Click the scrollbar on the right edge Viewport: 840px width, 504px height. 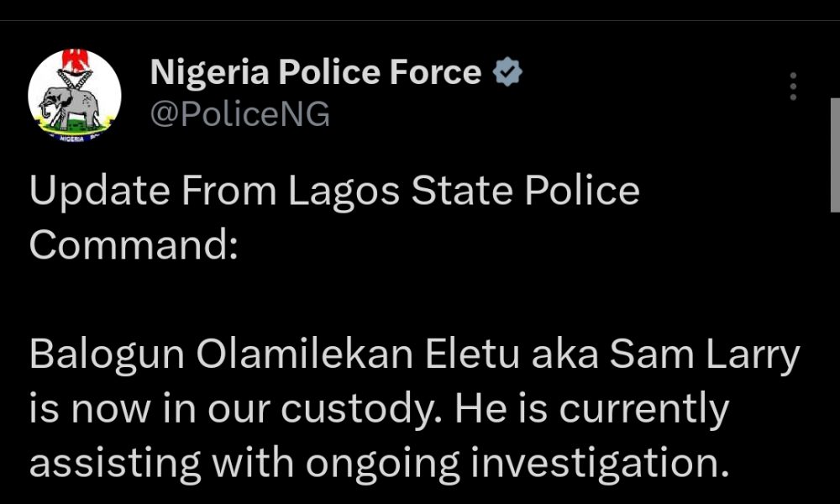[834, 155]
